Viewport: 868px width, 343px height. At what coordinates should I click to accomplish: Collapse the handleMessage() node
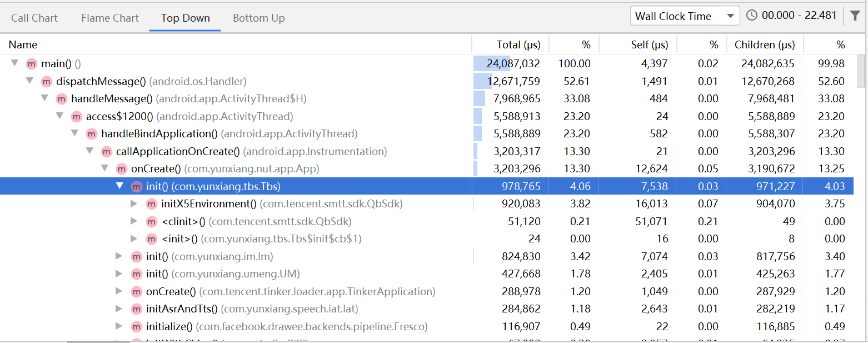point(44,98)
